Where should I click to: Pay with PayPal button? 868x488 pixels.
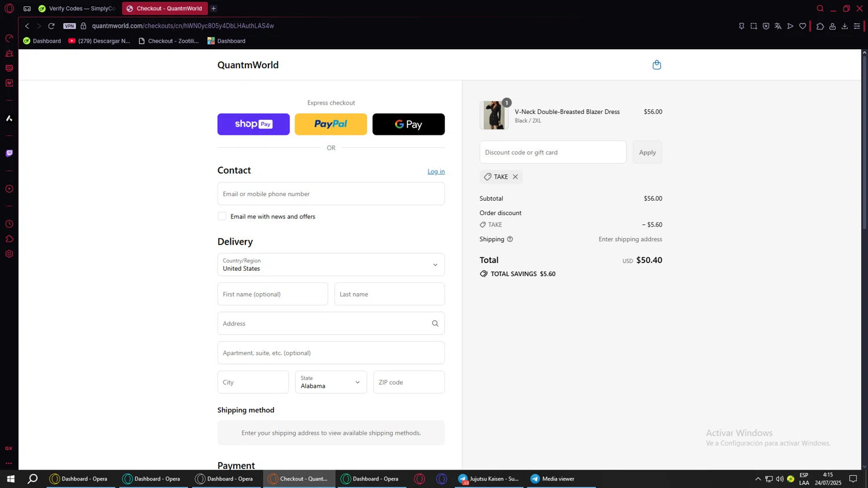(x=331, y=124)
